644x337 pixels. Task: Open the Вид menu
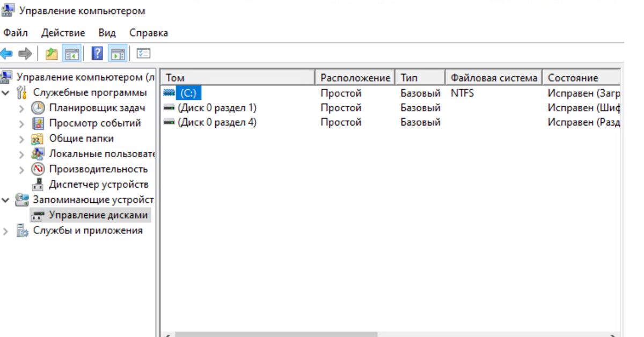click(107, 33)
